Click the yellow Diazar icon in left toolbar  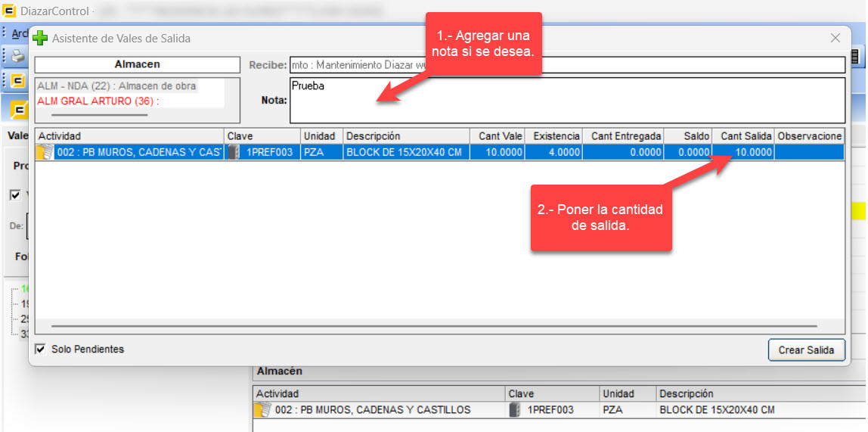point(17,81)
